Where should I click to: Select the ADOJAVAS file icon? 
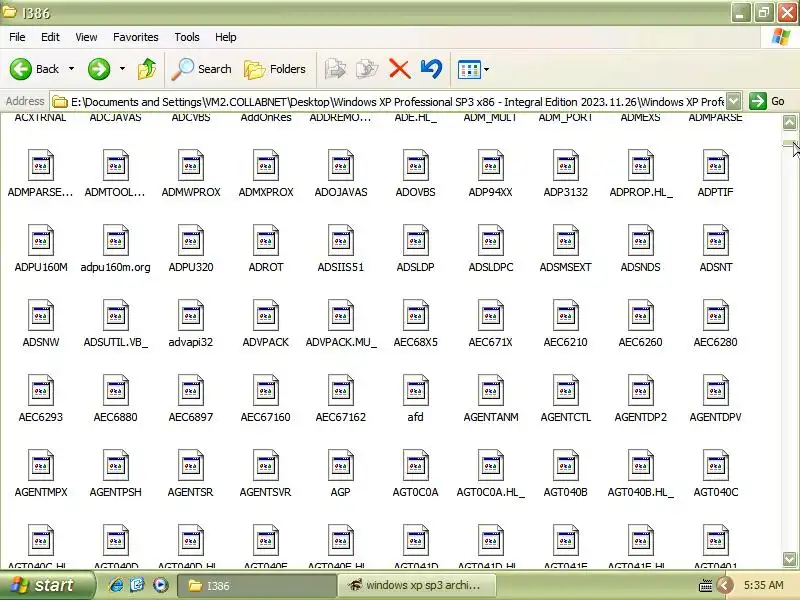341,165
